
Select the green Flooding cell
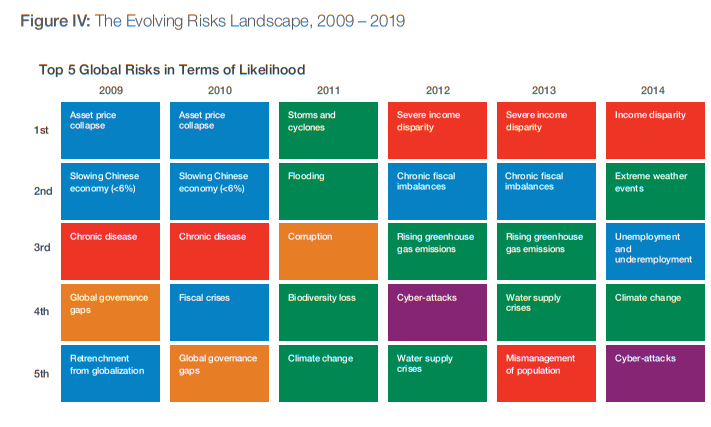point(328,190)
